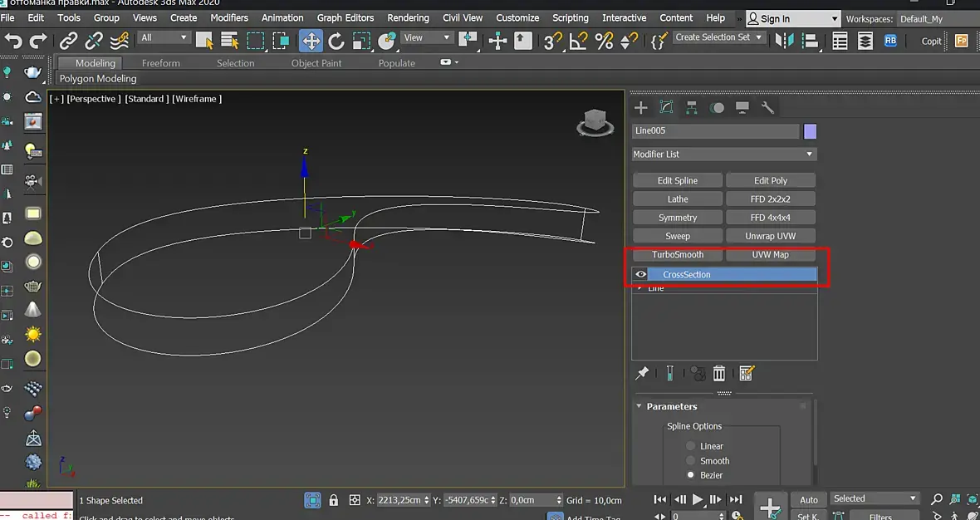
Task: Open the Modifiers menu
Action: tap(229, 17)
